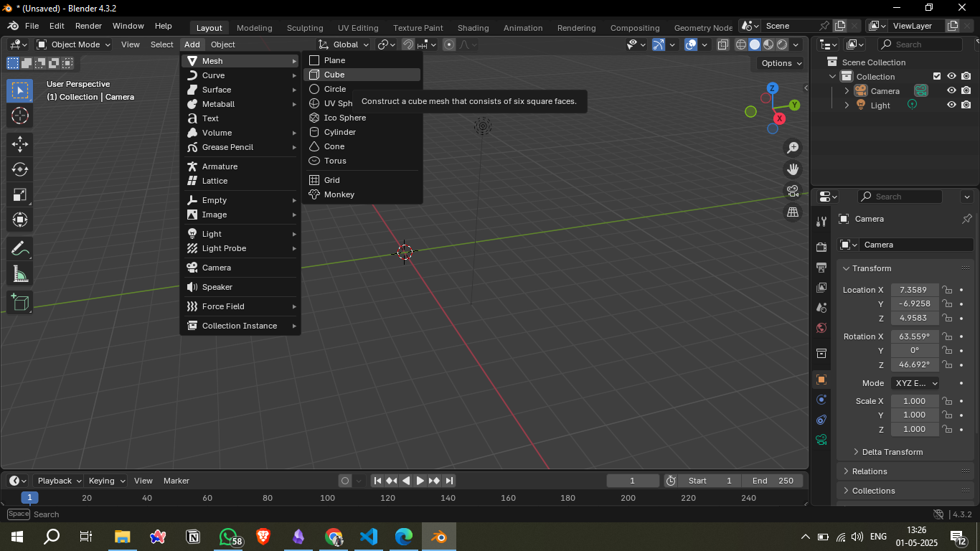Image resolution: width=980 pixels, height=551 pixels.
Task: Open the Object Constraints properties tab
Action: tap(821, 419)
